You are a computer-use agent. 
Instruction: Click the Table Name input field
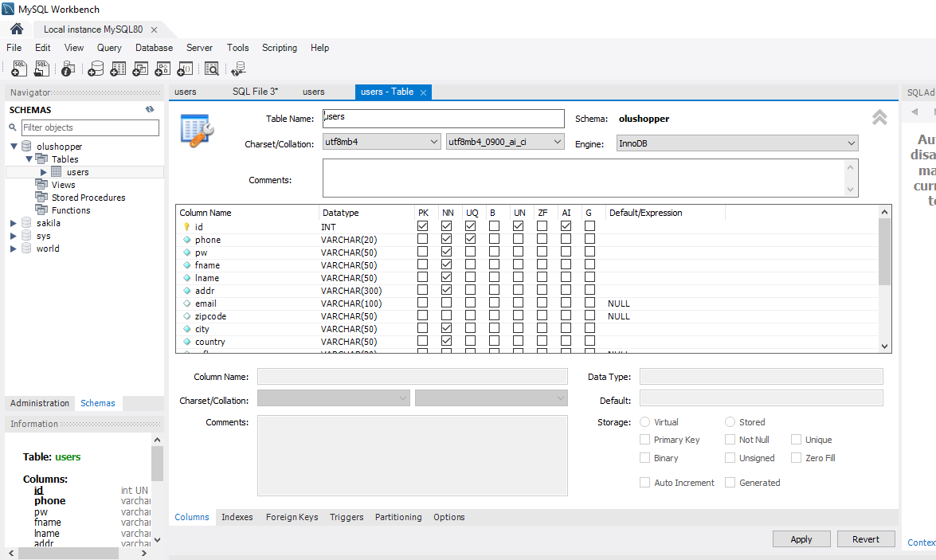[x=444, y=118]
